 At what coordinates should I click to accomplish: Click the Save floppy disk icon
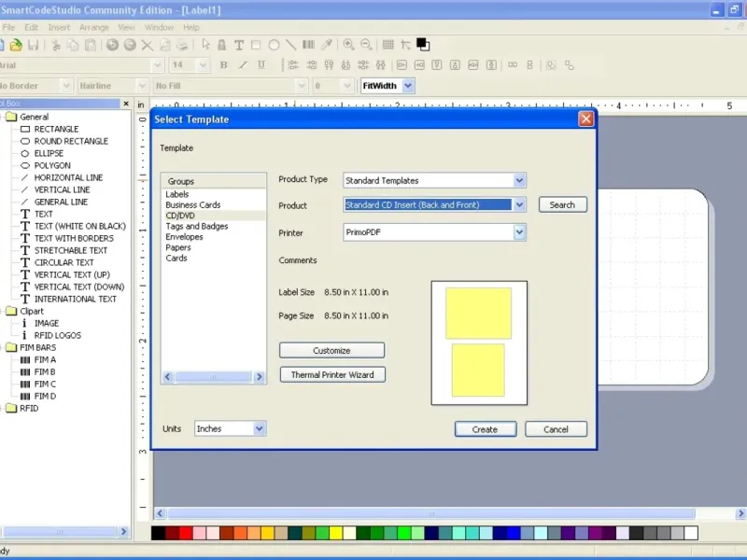[x=33, y=45]
